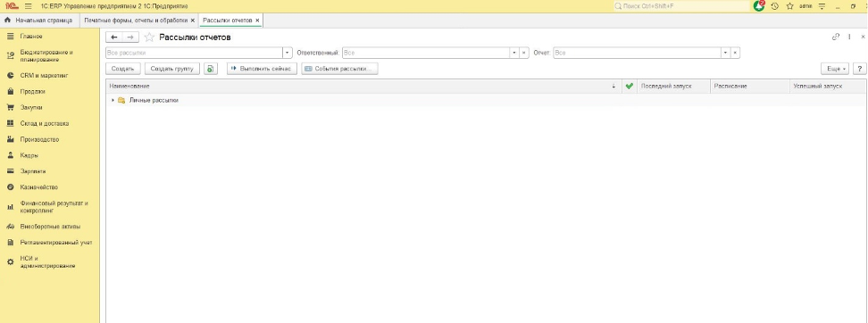This screenshot has width=868, height=323.
Task: Open the main hamburger menu beside 1C logo
Action: [x=29, y=6]
